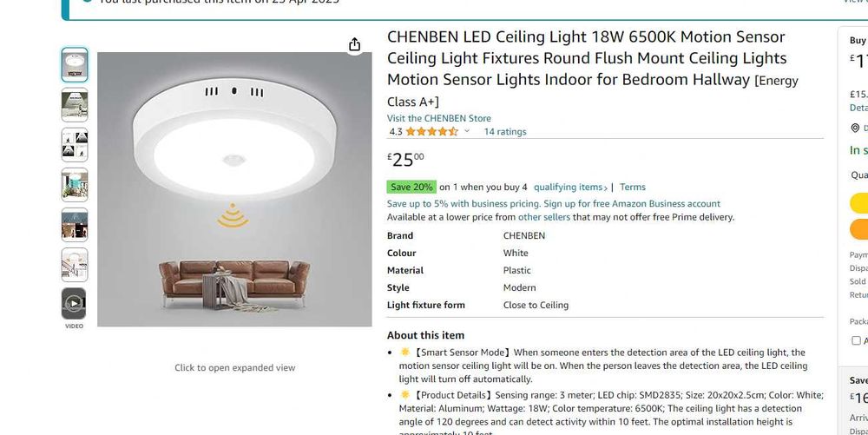Visit the CHENBEN Store

(438, 118)
